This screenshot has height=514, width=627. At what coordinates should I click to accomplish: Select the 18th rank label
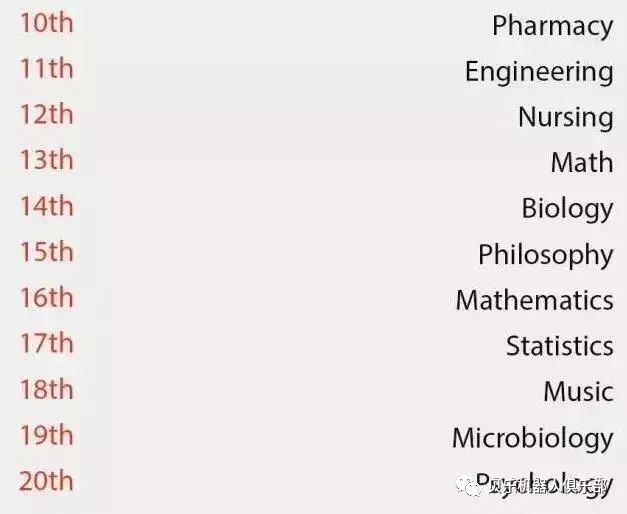47,389
